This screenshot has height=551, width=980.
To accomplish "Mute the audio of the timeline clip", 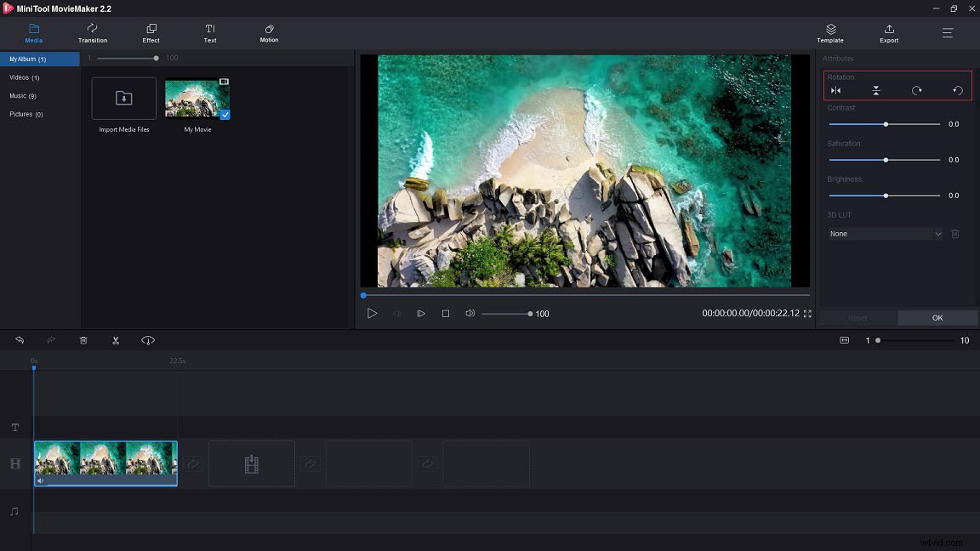I will coord(41,480).
